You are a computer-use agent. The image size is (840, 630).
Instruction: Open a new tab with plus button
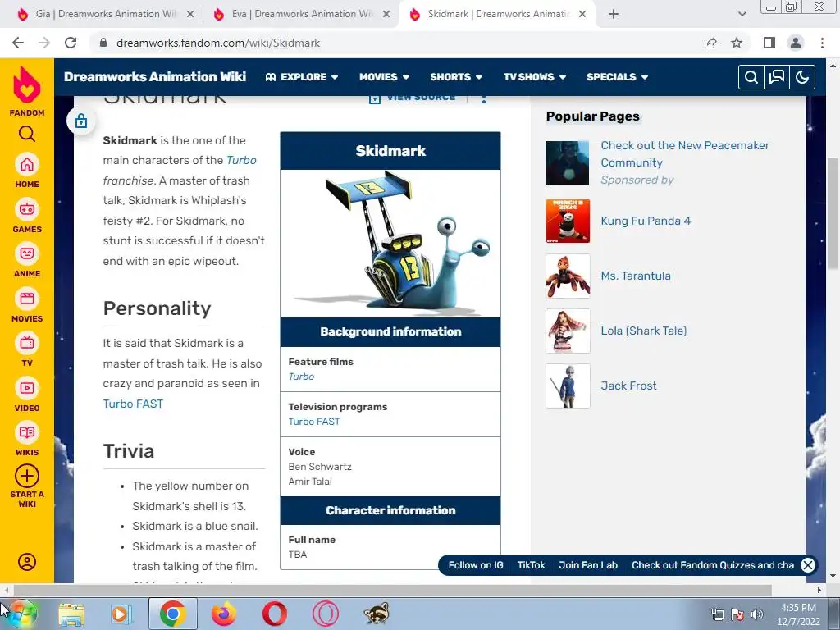tap(614, 14)
